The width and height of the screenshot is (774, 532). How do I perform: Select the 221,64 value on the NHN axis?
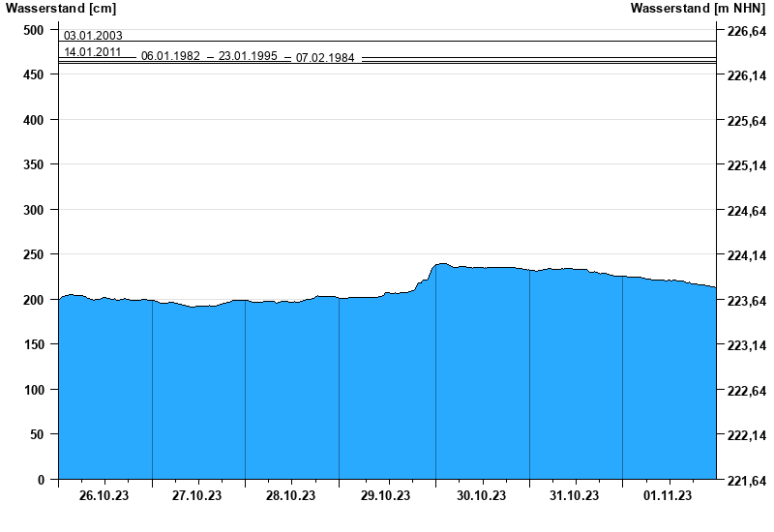tap(746, 481)
